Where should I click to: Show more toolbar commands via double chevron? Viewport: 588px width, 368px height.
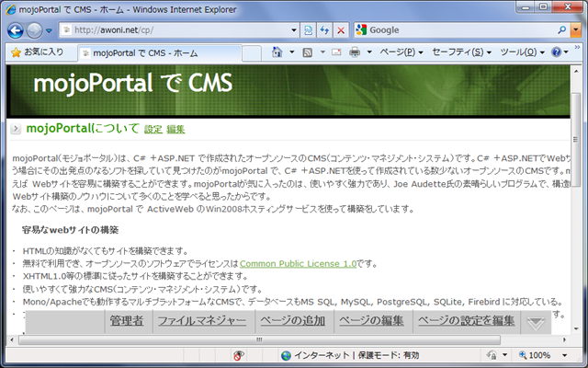pyautogui.click(x=577, y=47)
